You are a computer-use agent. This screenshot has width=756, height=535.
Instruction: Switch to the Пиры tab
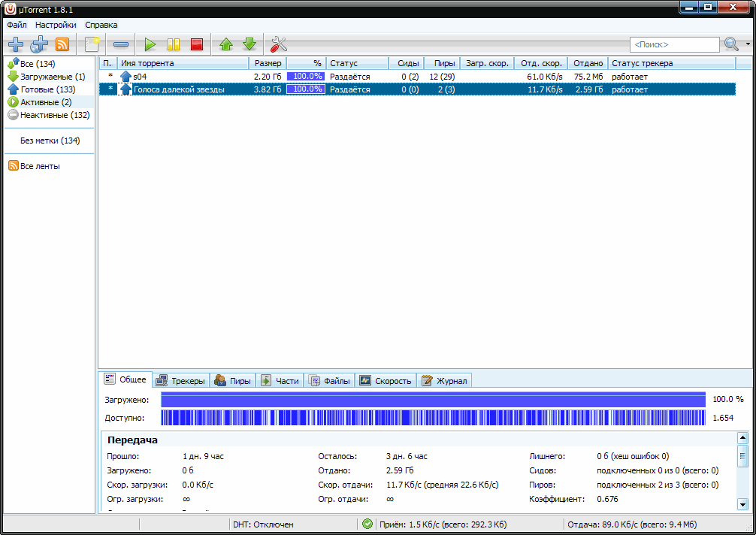point(233,381)
